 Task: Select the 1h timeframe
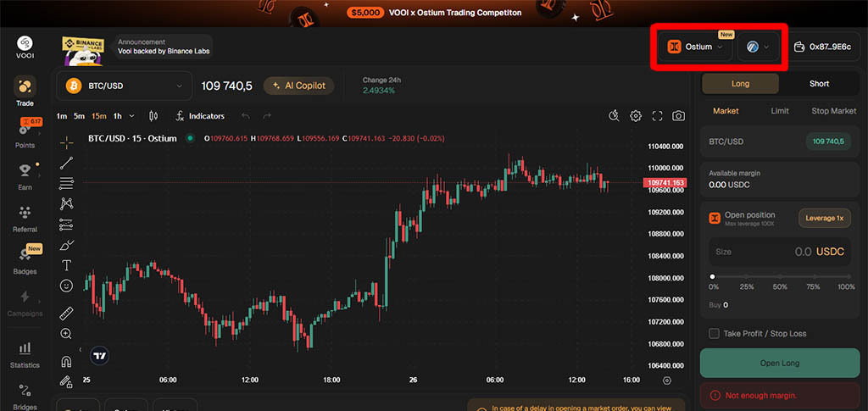click(117, 116)
